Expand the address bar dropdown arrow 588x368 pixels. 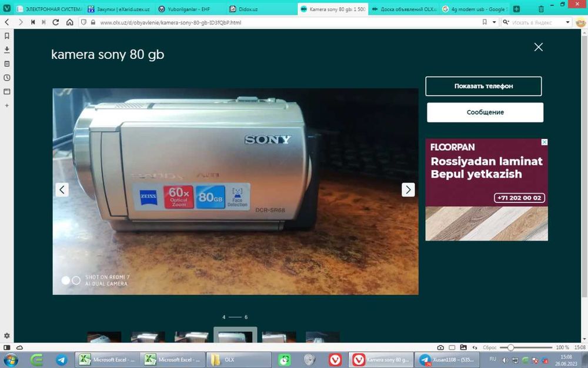pos(495,22)
